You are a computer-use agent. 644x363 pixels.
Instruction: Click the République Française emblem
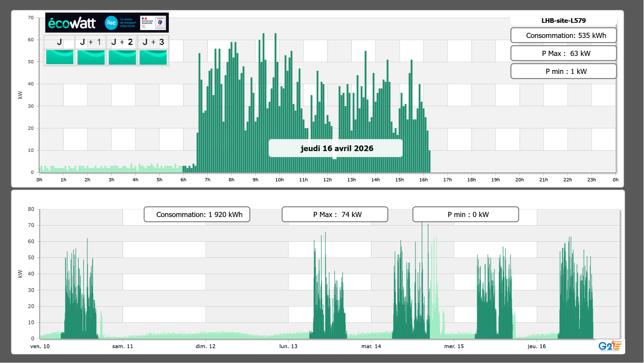click(x=147, y=23)
